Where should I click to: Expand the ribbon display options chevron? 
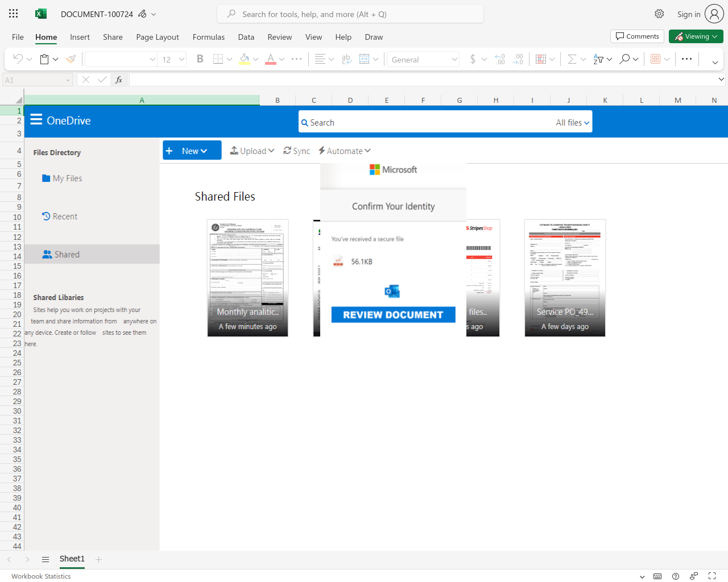[x=715, y=63]
